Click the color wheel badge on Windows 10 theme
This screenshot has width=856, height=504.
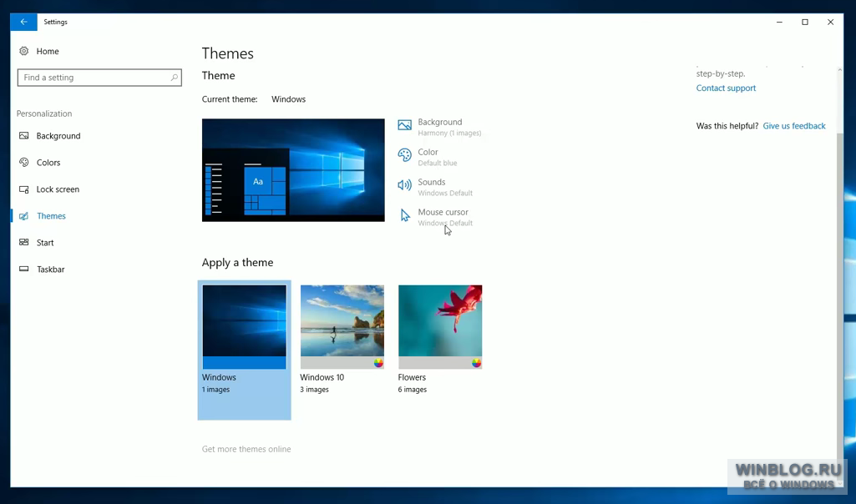pyautogui.click(x=378, y=363)
